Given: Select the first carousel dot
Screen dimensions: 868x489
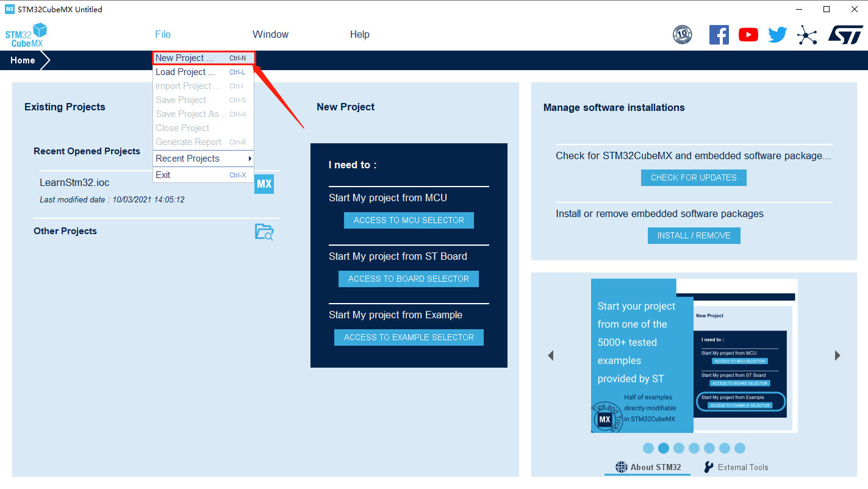Looking at the screenshot, I should coord(648,448).
